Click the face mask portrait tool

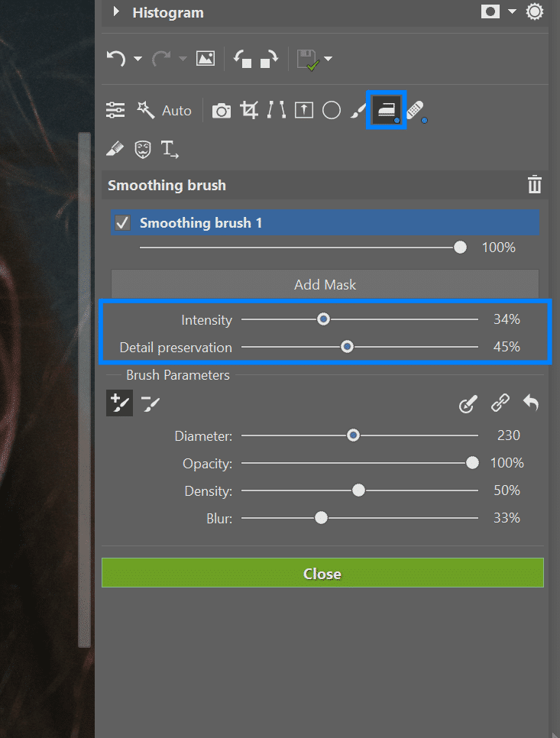142,149
